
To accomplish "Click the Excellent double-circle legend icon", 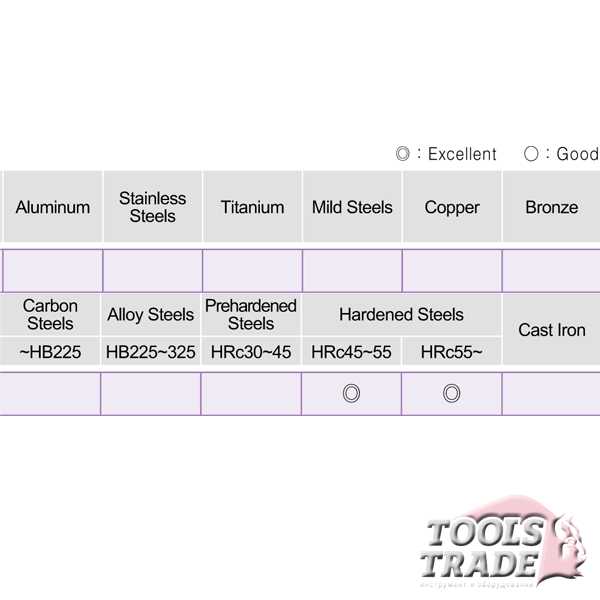I will [x=403, y=154].
